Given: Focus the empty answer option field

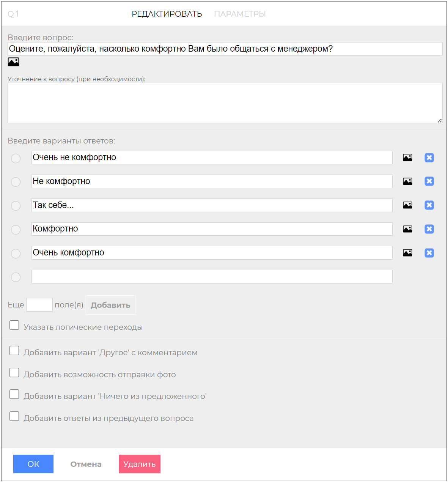Looking at the screenshot, I should 212,277.
